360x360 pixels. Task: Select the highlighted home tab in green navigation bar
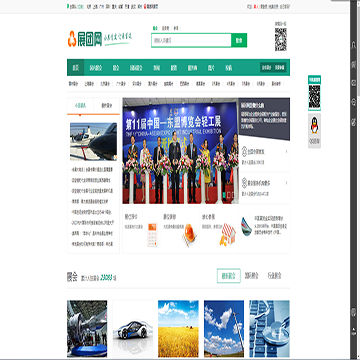point(76,68)
